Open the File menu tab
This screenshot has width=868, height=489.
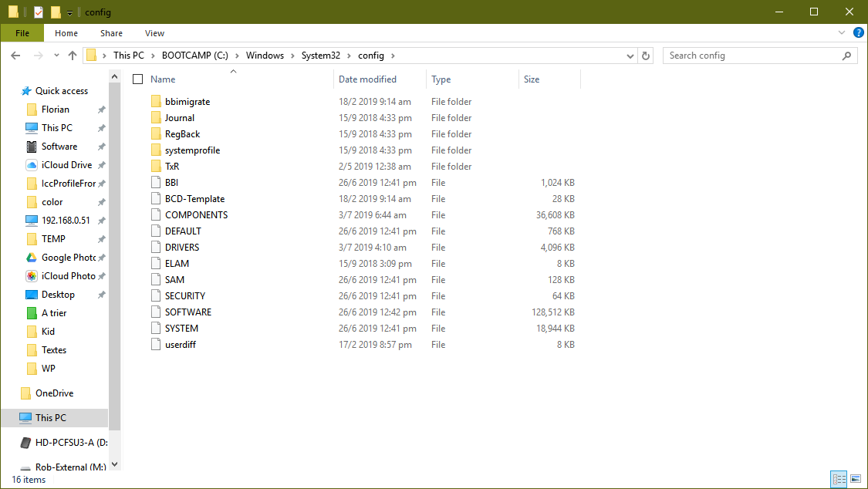(x=22, y=33)
